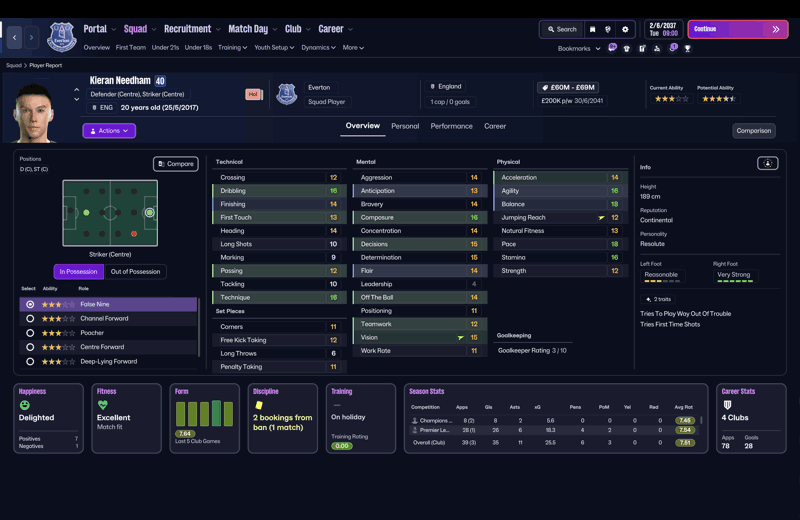The width and height of the screenshot is (800, 520).
Task: Switch to the Performance tab
Action: pos(452,126)
